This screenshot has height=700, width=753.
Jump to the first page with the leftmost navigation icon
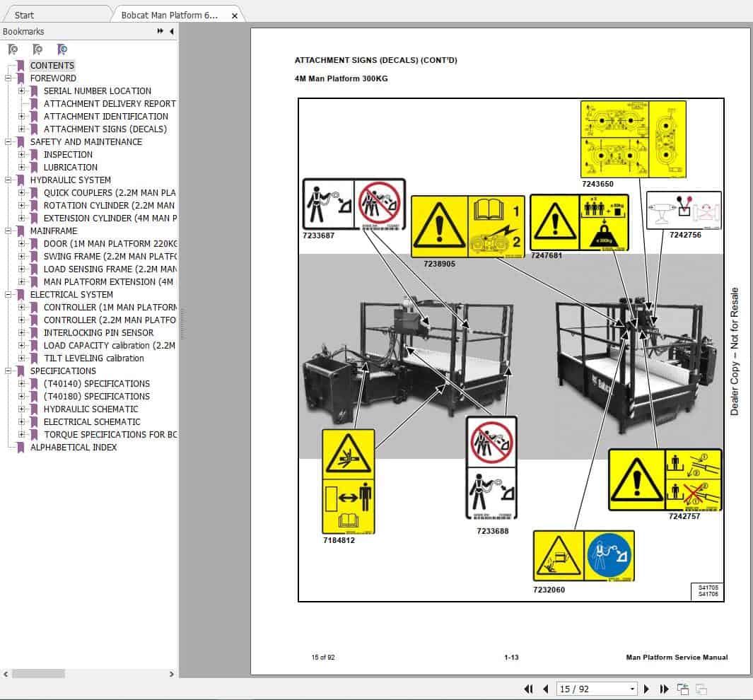pyautogui.click(x=528, y=689)
